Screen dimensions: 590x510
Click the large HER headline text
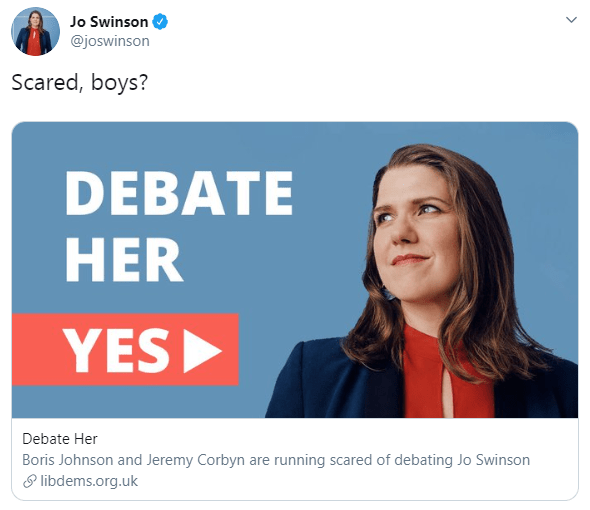click(x=124, y=260)
